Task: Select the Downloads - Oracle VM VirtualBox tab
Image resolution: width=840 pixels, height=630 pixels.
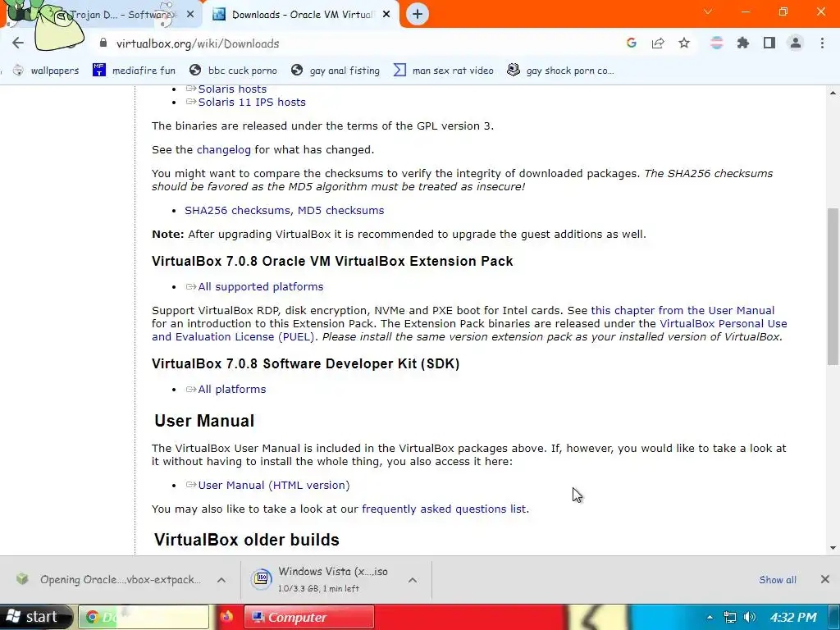Action: [301, 15]
